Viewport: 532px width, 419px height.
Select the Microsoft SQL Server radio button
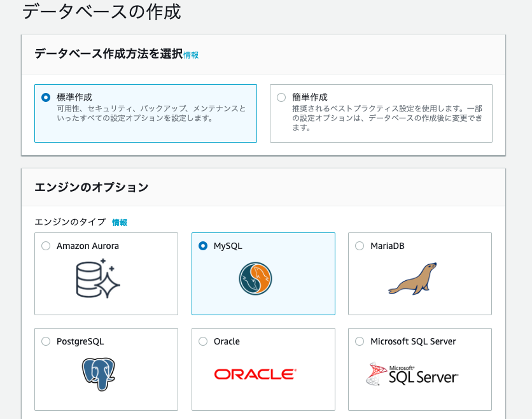359,341
